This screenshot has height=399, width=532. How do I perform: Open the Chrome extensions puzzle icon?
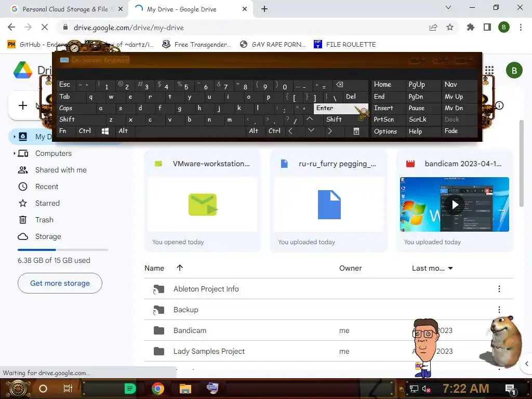[x=470, y=27]
